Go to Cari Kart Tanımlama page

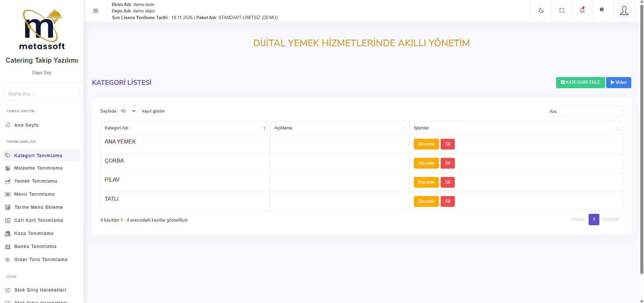tap(39, 220)
